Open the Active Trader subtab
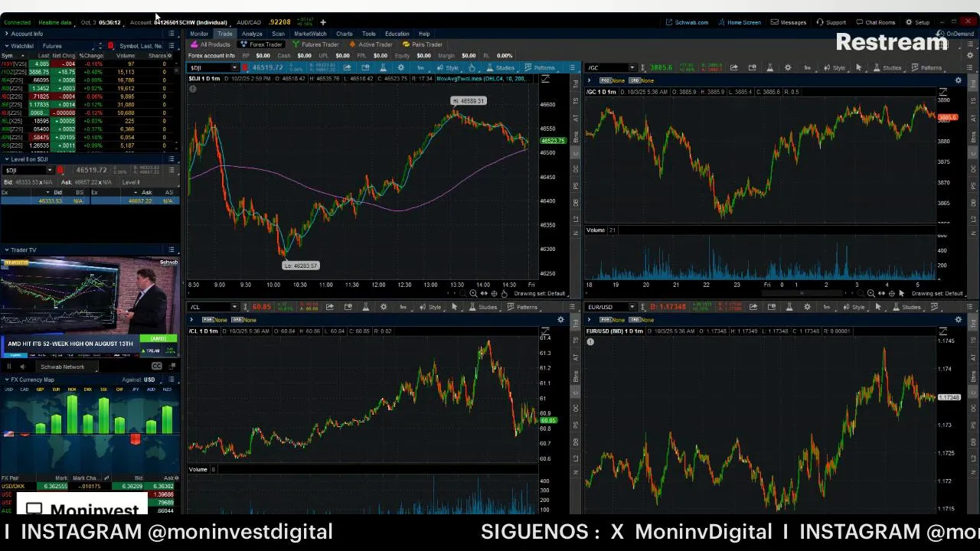This screenshot has width=980, height=551. tap(371, 44)
